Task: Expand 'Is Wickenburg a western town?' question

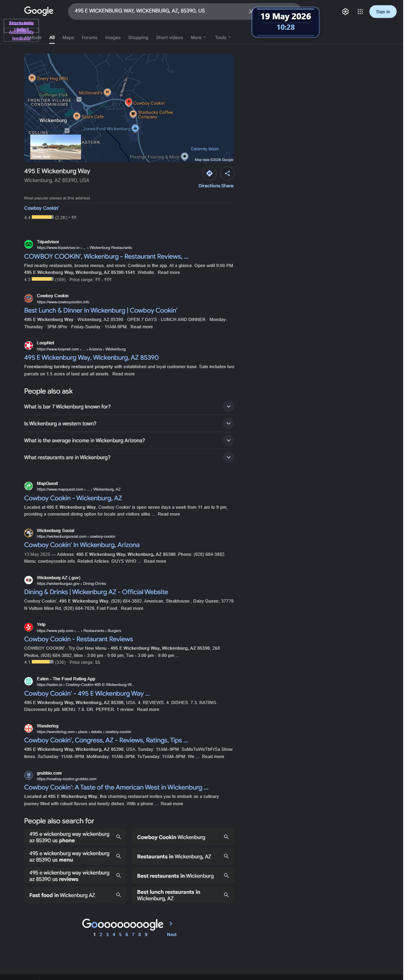Action: click(129, 423)
